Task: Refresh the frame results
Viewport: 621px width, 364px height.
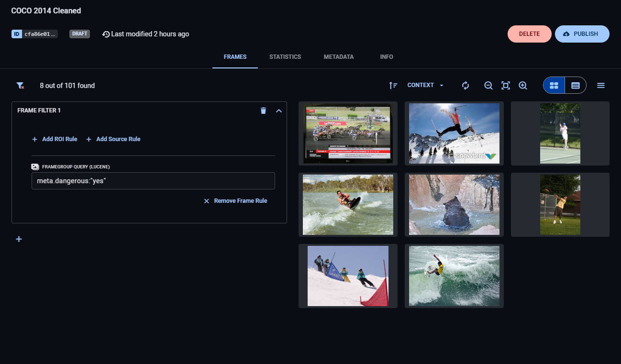Action: click(465, 85)
